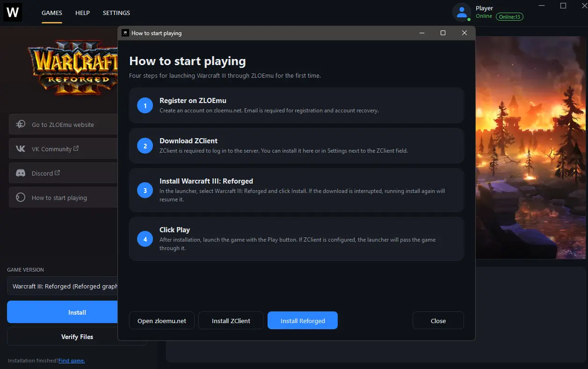Open the VK Community link

tap(63, 149)
